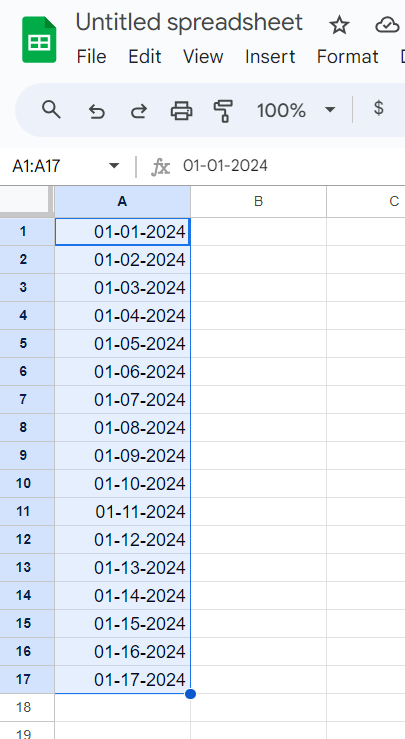Check the cloud document status icon
Screen dimensions: 405x739
tap(388, 25)
